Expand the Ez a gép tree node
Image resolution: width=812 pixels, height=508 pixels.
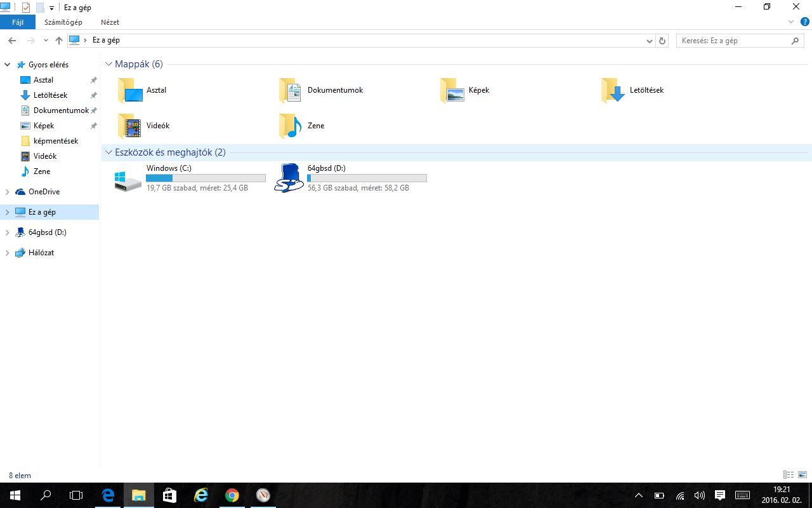(x=8, y=212)
